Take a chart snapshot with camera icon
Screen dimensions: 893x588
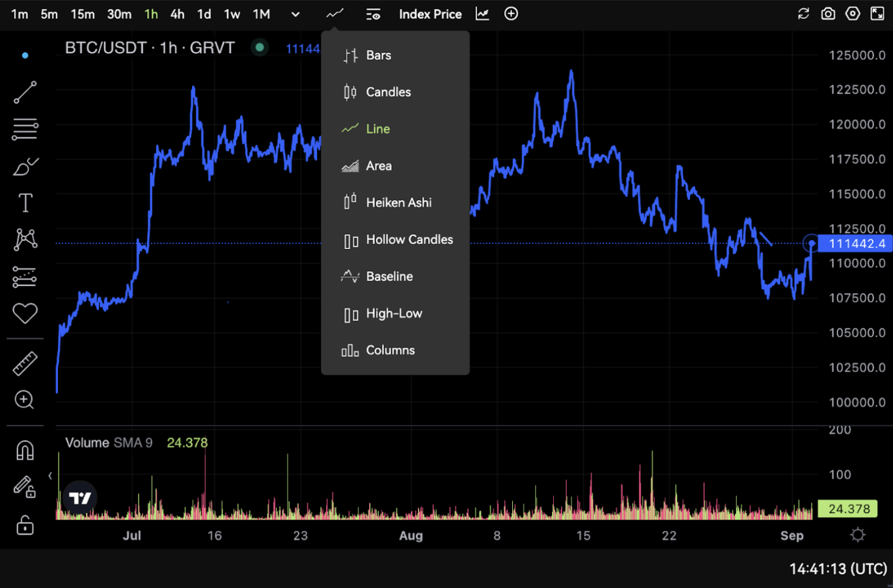click(828, 14)
